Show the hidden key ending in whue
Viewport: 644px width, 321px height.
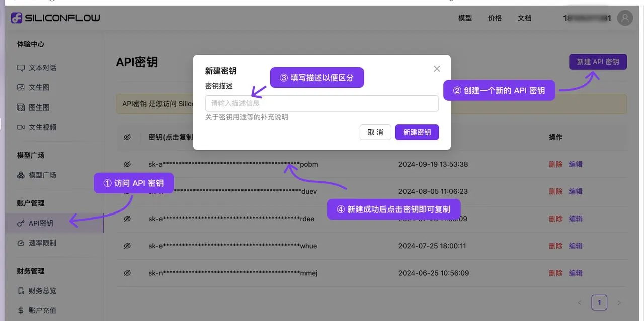click(127, 246)
